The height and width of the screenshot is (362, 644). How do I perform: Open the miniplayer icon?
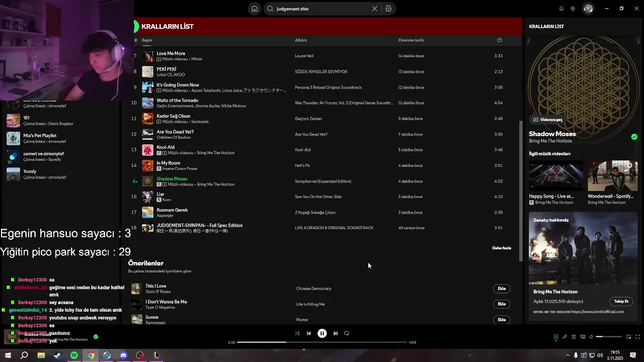628,337
